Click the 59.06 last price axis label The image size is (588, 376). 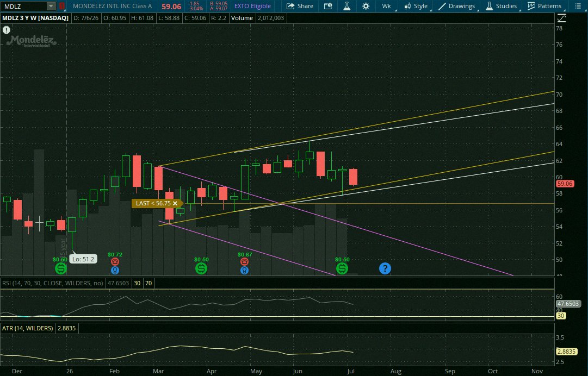pyautogui.click(x=565, y=184)
